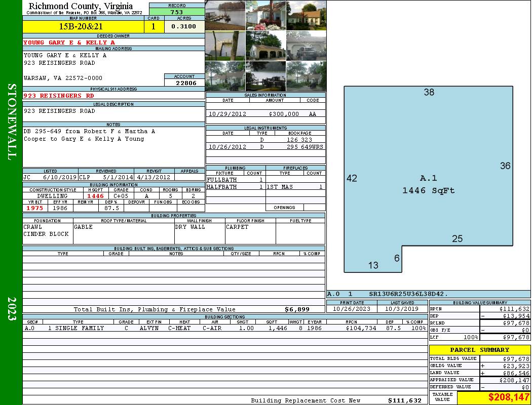Viewport: 532px width, 405px height.
Task: Click the Building Replacement Cost New label
Action: [306, 400]
